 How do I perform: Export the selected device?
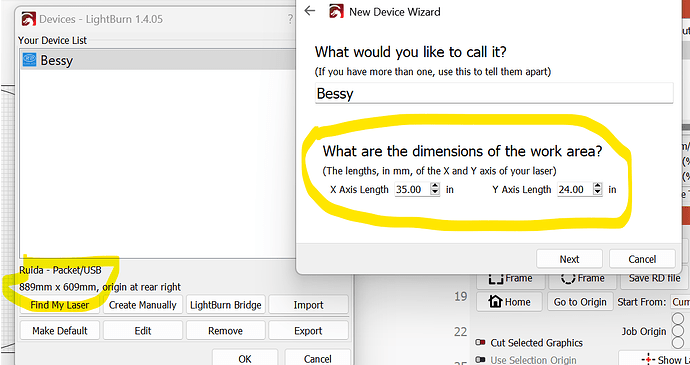coord(308,331)
